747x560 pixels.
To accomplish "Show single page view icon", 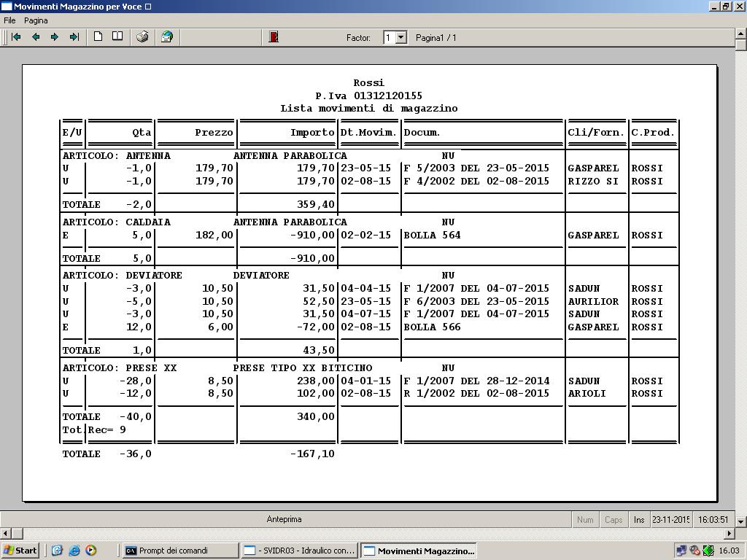I will coord(98,36).
